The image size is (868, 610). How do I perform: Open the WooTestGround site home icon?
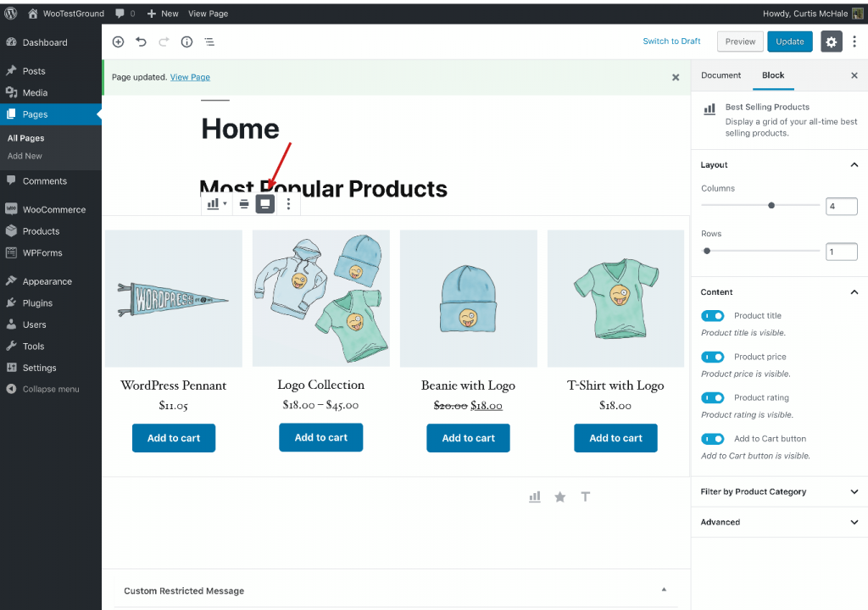pyautogui.click(x=33, y=14)
